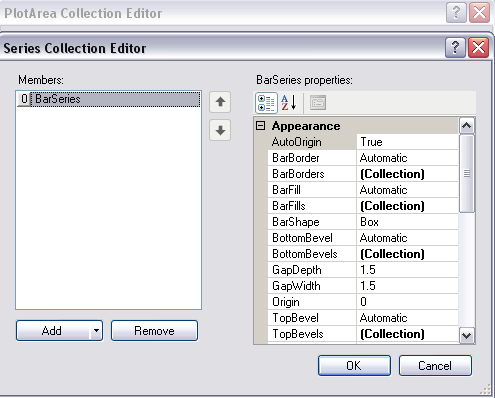
Task: Move selected member down with arrow
Action: 220,130
